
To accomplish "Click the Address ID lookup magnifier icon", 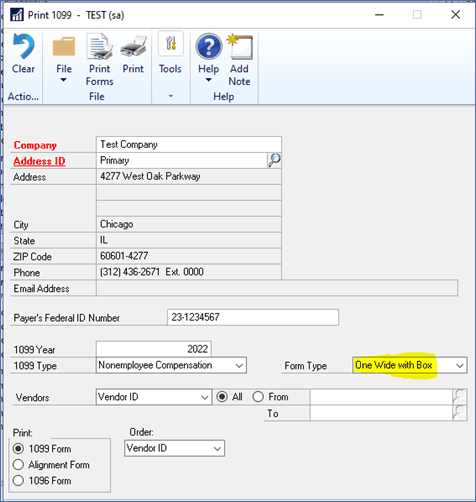I will tap(274, 160).
